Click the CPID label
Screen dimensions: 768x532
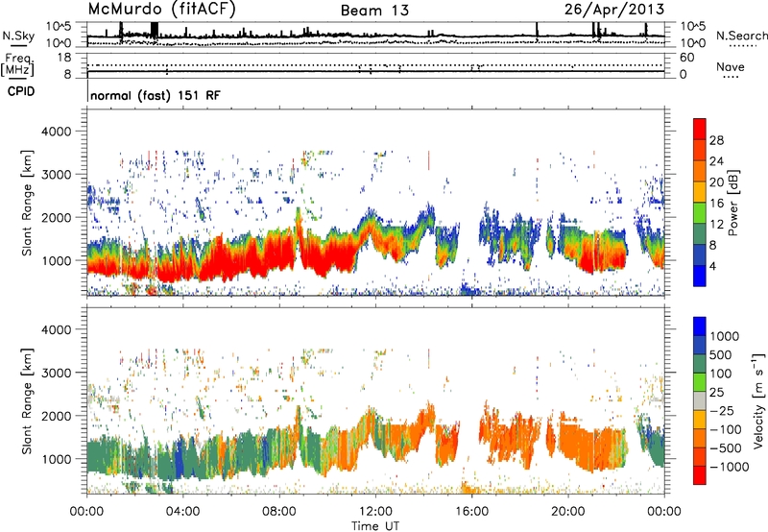pos(21,91)
